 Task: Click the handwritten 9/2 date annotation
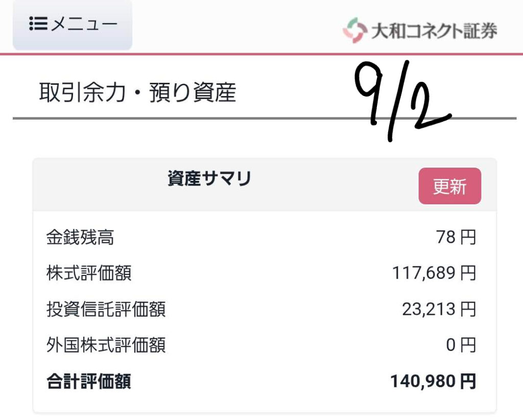(x=402, y=100)
